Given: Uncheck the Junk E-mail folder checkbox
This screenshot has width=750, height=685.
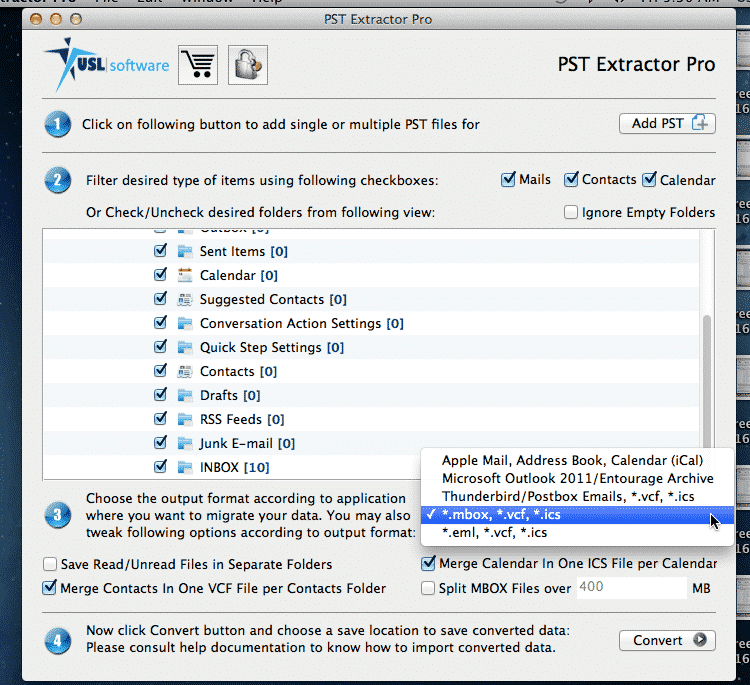Looking at the screenshot, I should (x=161, y=442).
